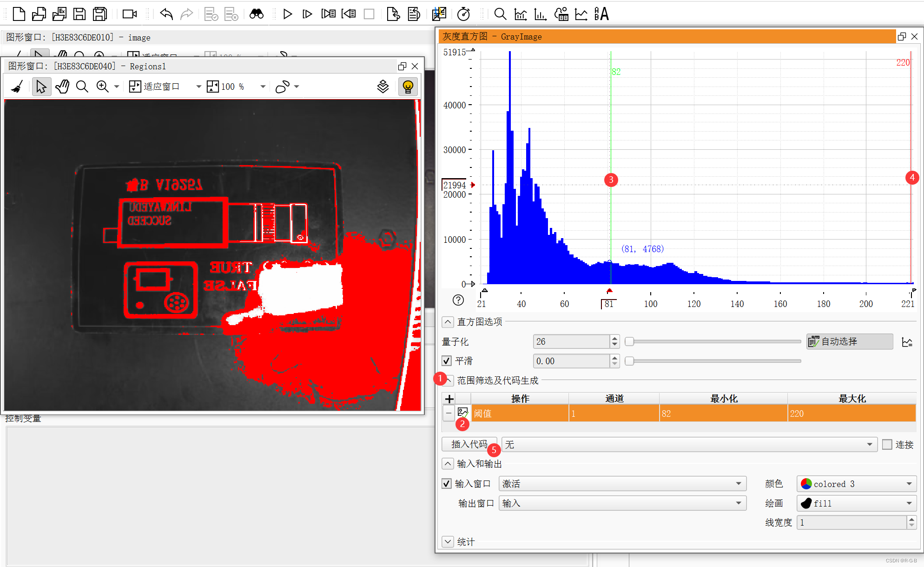
Task: Open the zoom window magnifier in main toolbar
Action: pyautogui.click(x=500, y=14)
